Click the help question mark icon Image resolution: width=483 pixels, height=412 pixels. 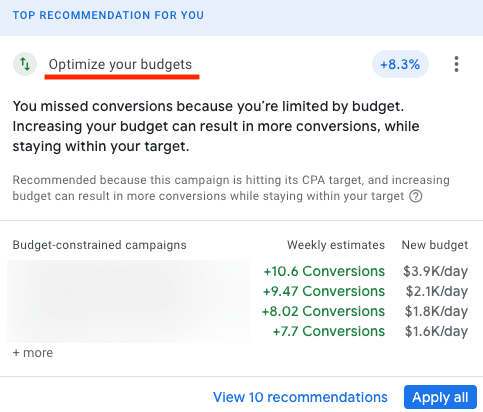[x=416, y=196]
